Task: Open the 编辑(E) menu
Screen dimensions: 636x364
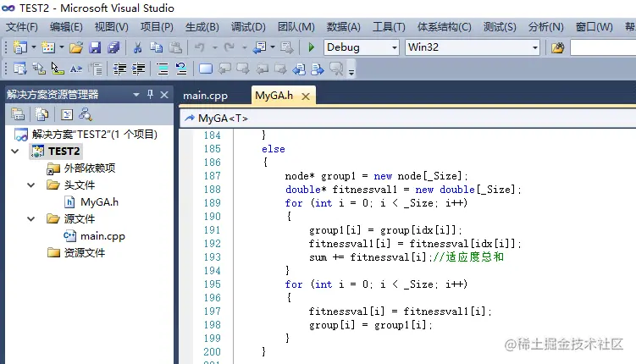Action: [x=66, y=27]
